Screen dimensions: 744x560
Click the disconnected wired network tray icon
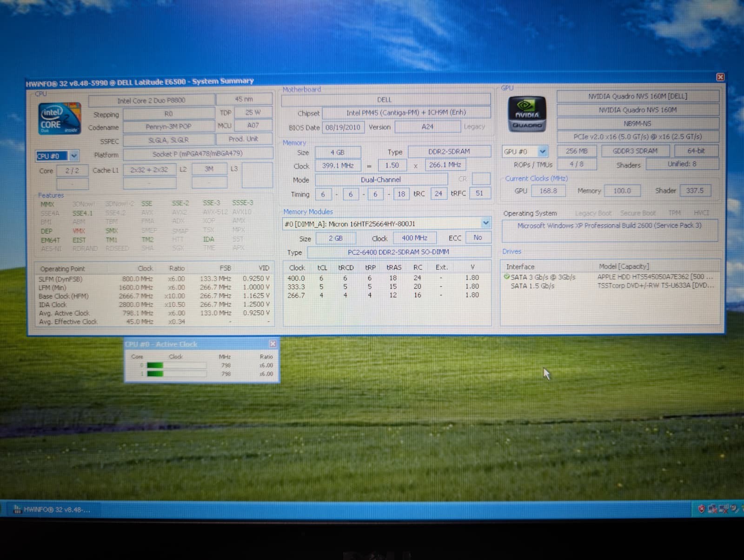click(712, 509)
